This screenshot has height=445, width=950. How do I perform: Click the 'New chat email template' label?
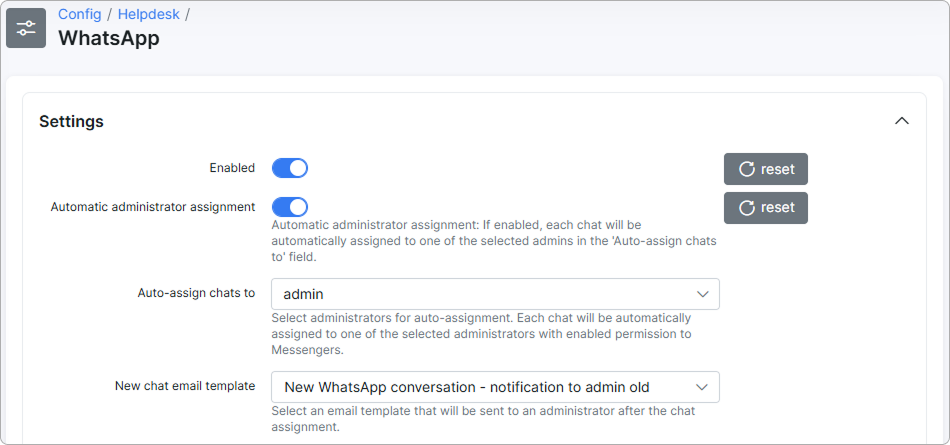(185, 386)
